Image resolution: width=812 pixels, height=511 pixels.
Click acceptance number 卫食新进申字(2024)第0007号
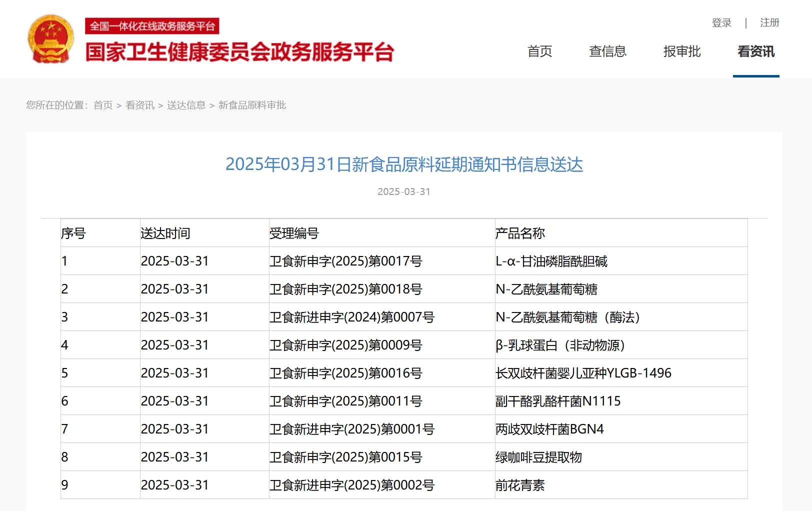tap(351, 317)
